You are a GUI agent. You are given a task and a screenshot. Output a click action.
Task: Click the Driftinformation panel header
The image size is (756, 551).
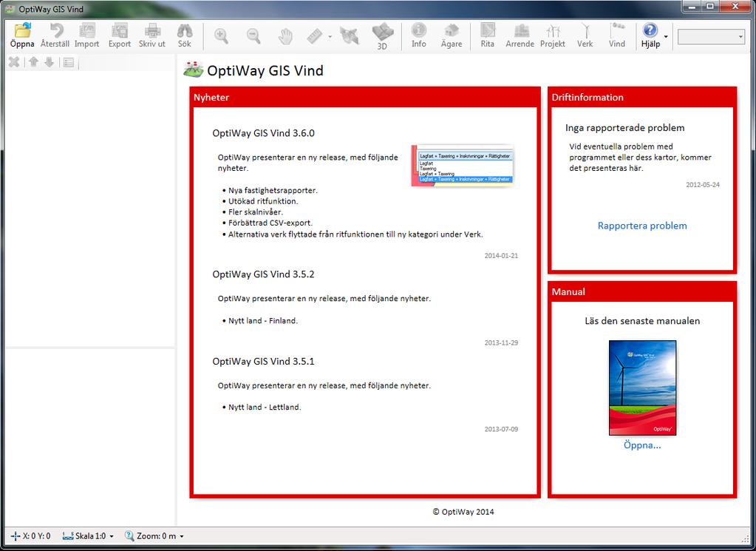[x=642, y=97]
